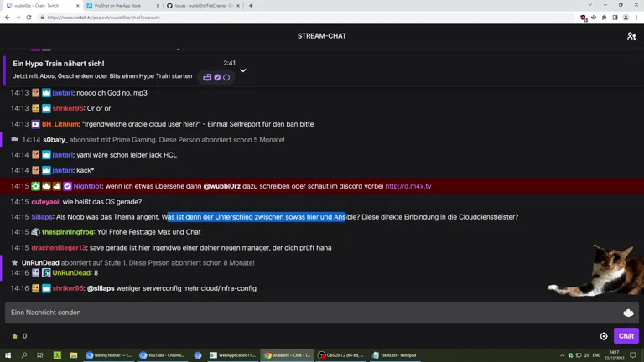Image resolution: width=644 pixels, height=362 pixels.
Task: Open the Extensions puzzle menu
Action: click(604, 18)
